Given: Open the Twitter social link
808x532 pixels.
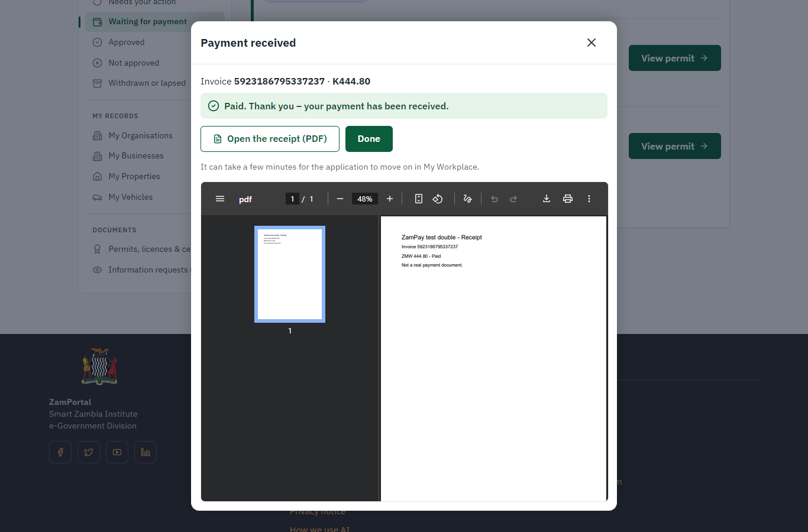Looking at the screenshot, I should (x=89, y=452).
